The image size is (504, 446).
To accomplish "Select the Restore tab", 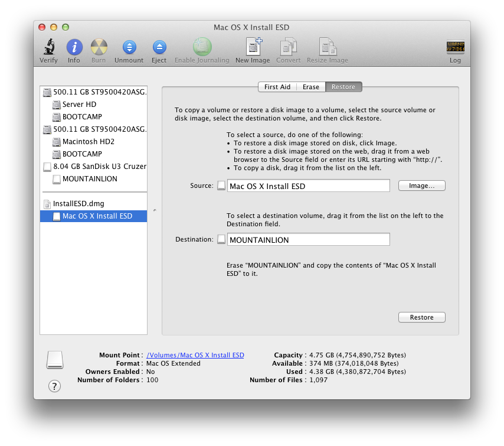I will [343, 87].
